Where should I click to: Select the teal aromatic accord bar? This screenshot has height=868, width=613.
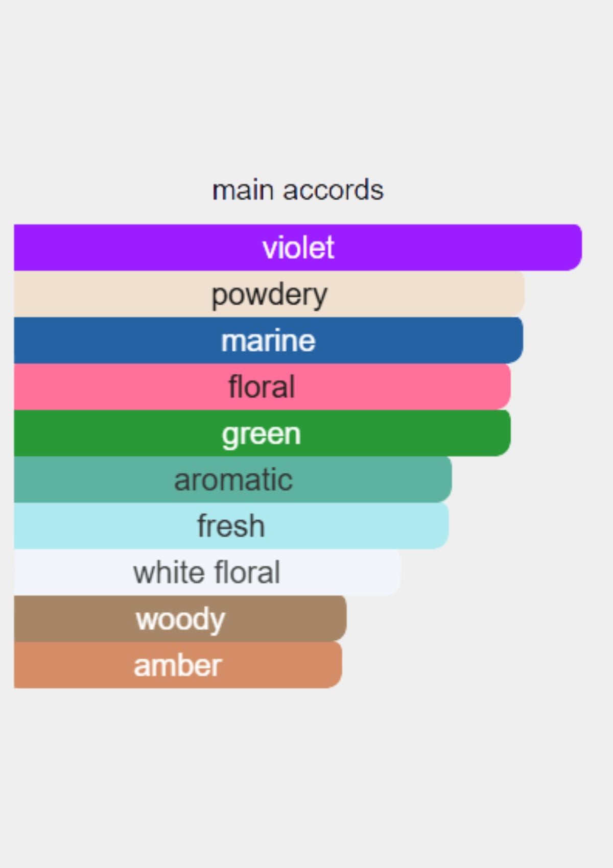(233, 479)
